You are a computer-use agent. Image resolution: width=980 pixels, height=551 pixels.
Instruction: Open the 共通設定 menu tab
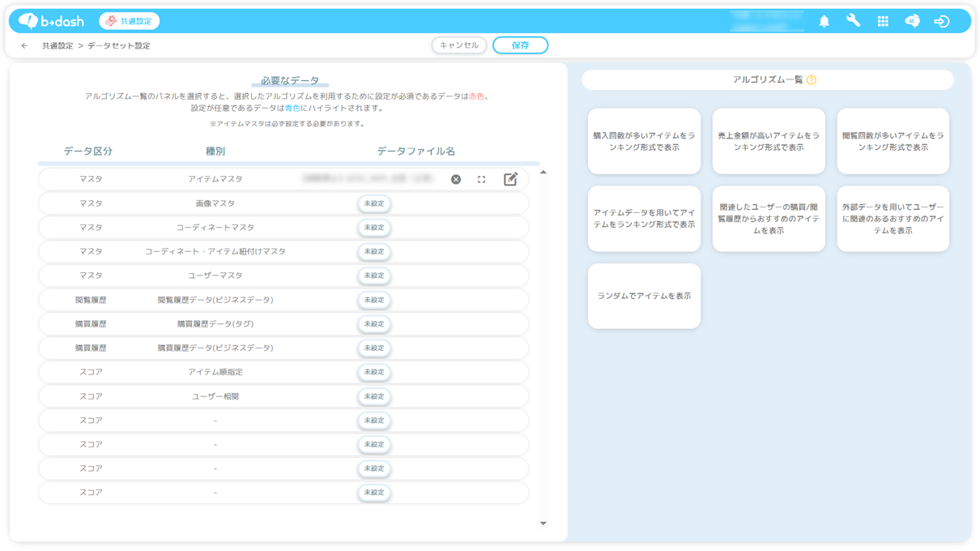(129, 21)
